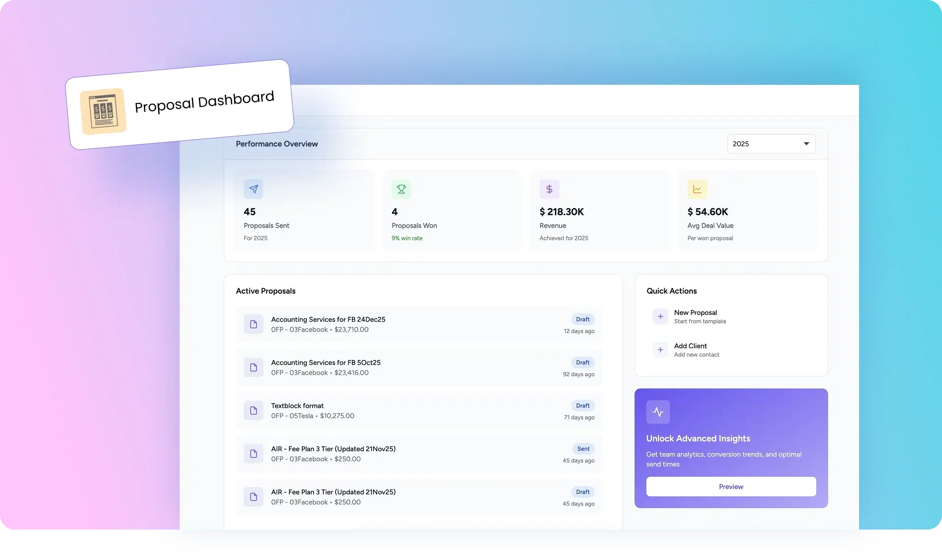Viewport: 942px width, 560px height.
Task: Click the dollar sign Revenue icon
Action: [x=549, y=189]
